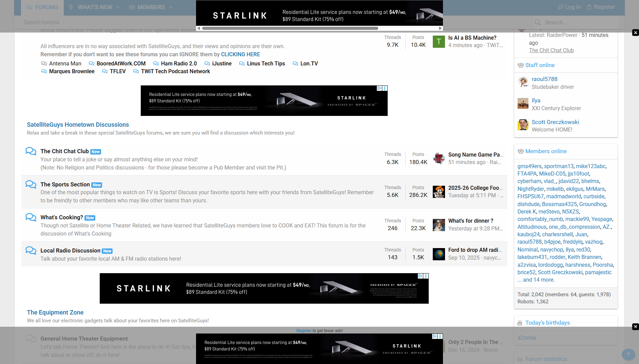Viewport: 639px width, 364px height.
Task: Open Forum statistics heading
Action: [546, 359]
